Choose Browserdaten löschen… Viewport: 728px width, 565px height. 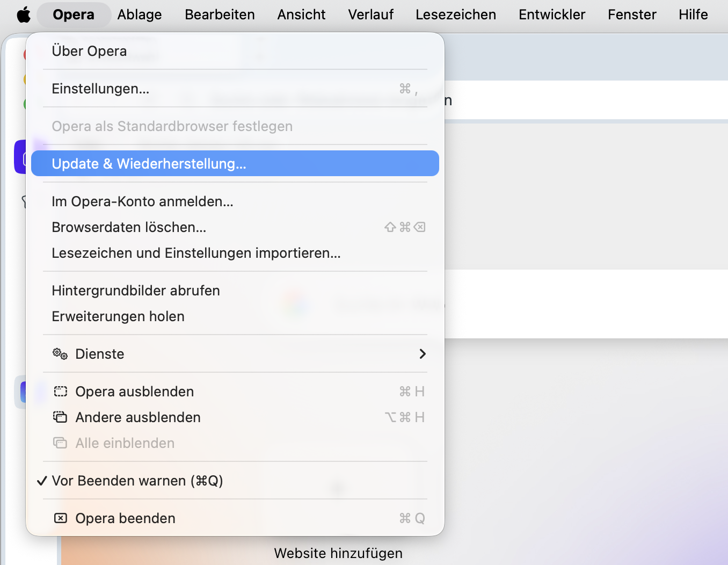(235, 227)
